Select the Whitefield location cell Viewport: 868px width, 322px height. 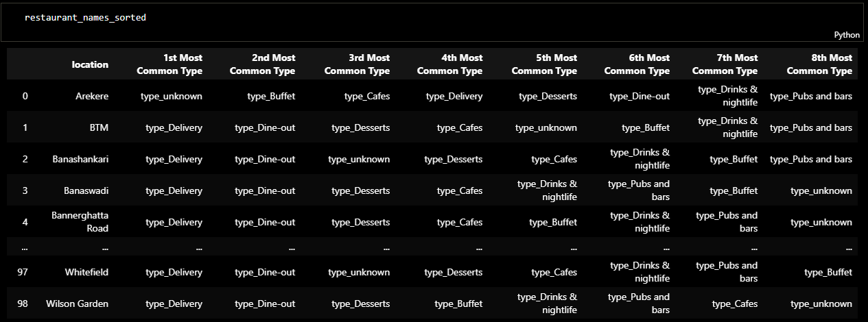click(x=86, y=273)
